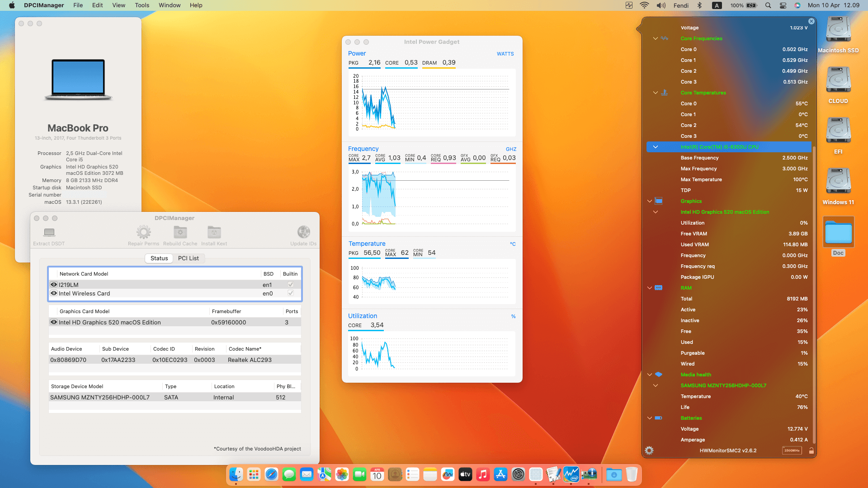Collapse Intel HD Graphics 520 macOS Edition subgroup

point(655,212)
